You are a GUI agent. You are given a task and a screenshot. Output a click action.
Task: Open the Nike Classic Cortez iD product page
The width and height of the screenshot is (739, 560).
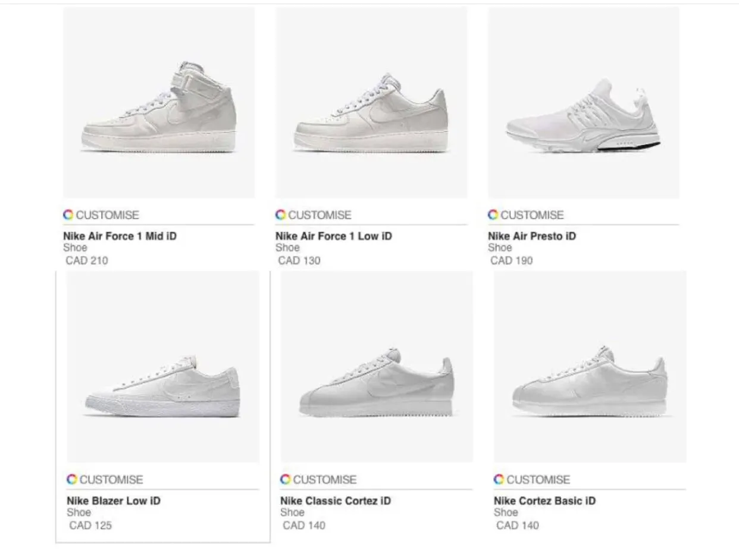pyautogui.click(x=336, y=501)
